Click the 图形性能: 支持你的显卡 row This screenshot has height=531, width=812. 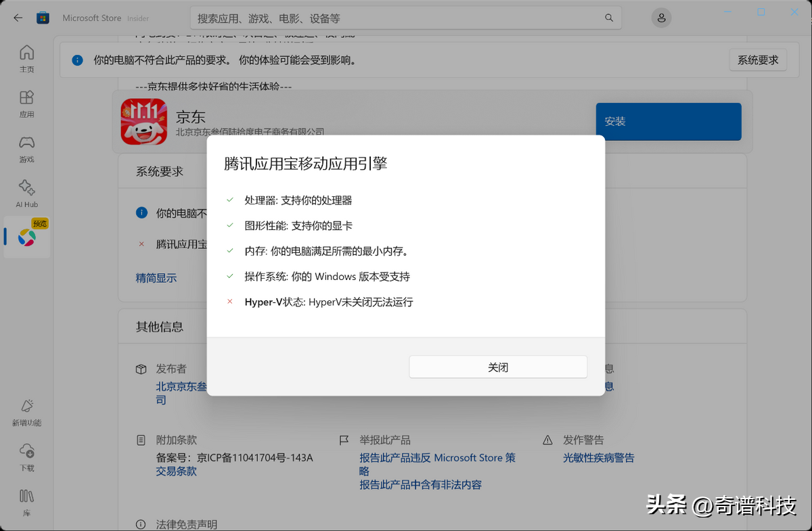[298, 225]
